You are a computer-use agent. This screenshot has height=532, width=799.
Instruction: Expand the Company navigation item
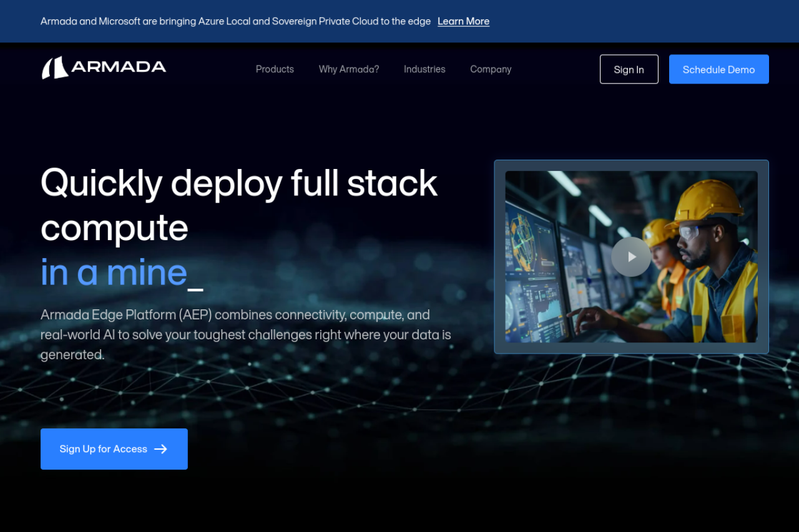point(491,69)
